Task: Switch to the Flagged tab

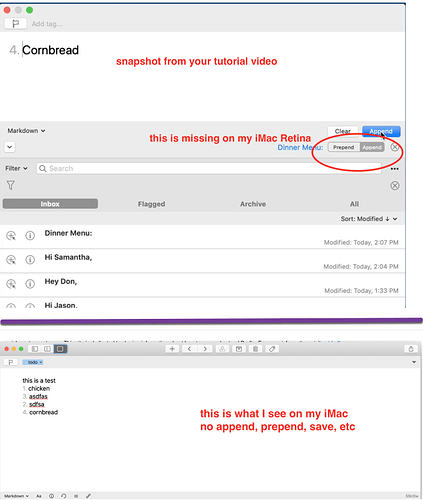Action: 152,204
